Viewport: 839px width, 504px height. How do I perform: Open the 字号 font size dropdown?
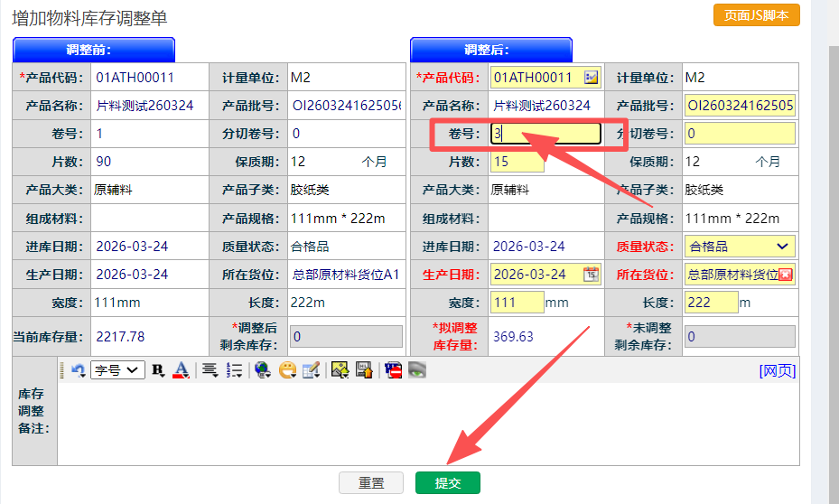click(x=117, y=369)
